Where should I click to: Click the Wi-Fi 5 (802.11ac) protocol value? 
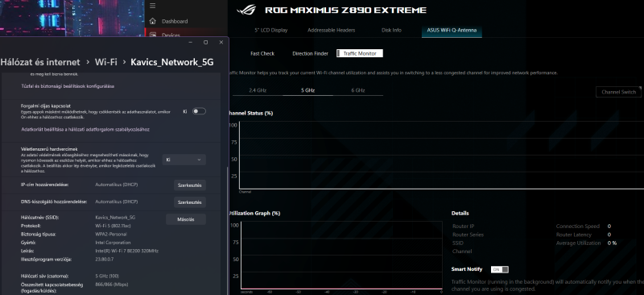[x=113, y=226]
